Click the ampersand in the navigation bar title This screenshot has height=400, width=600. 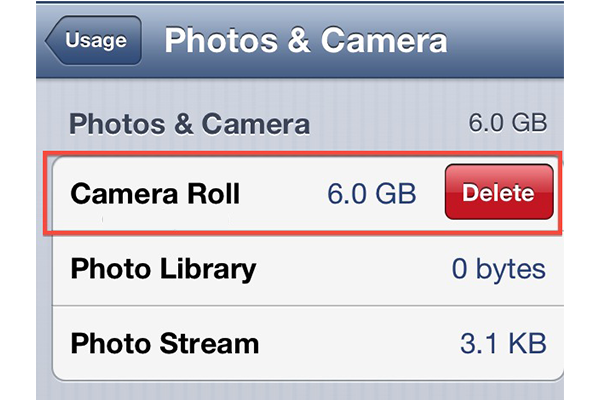click(299, 40)
